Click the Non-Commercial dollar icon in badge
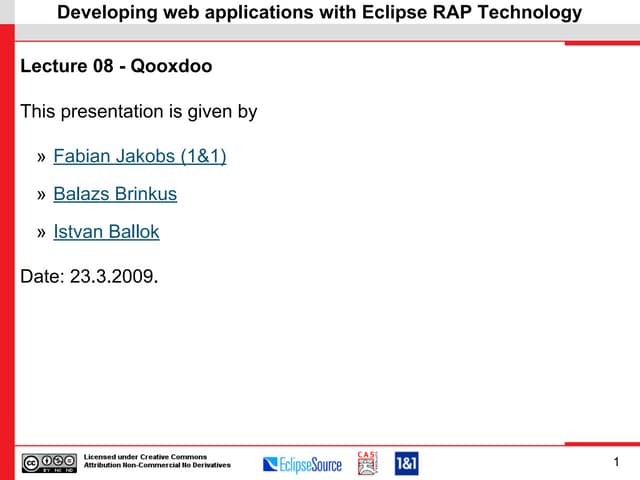The image size is (640, 480). point(56,462)
